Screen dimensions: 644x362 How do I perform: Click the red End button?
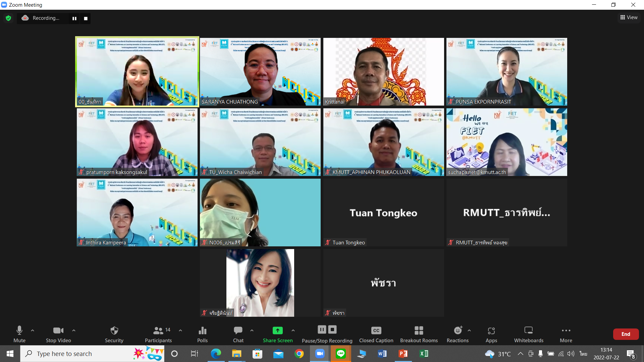coord(626,334)
